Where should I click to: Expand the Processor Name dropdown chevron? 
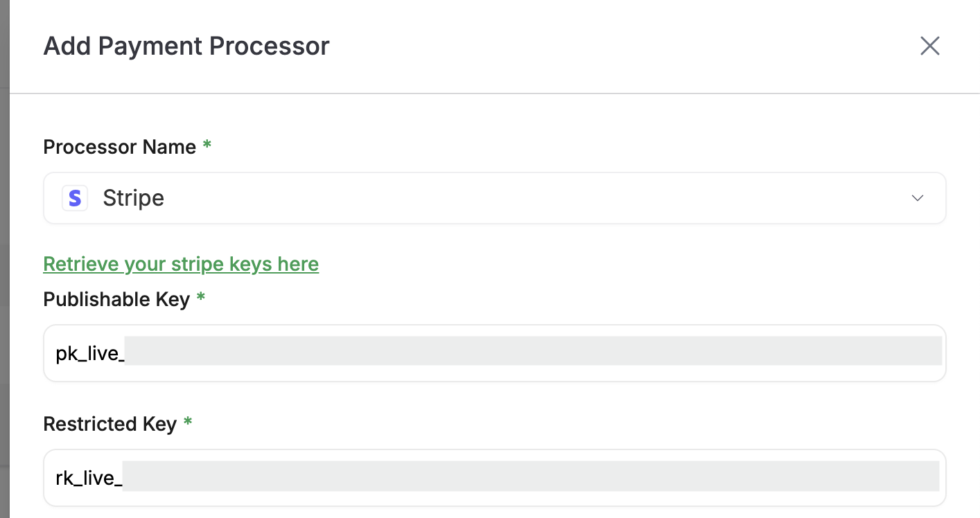(917, 198)
